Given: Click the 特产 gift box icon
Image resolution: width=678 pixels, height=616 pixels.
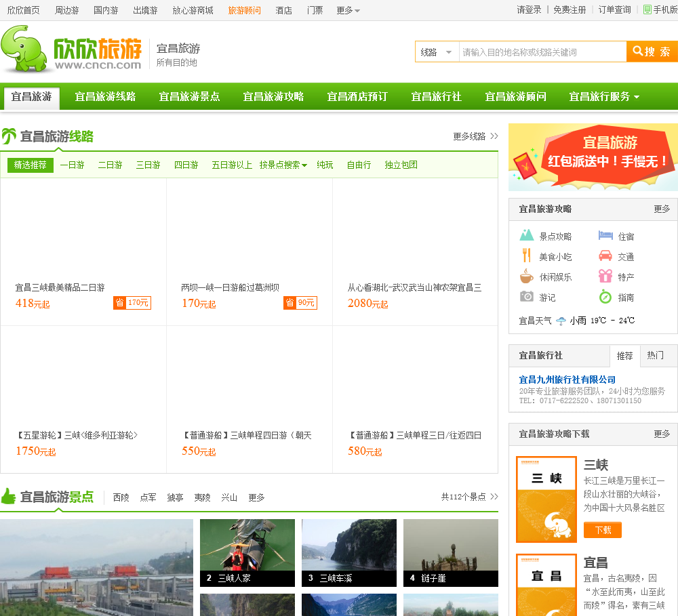Looking at the screenshot, I should [x=605, y=276].
